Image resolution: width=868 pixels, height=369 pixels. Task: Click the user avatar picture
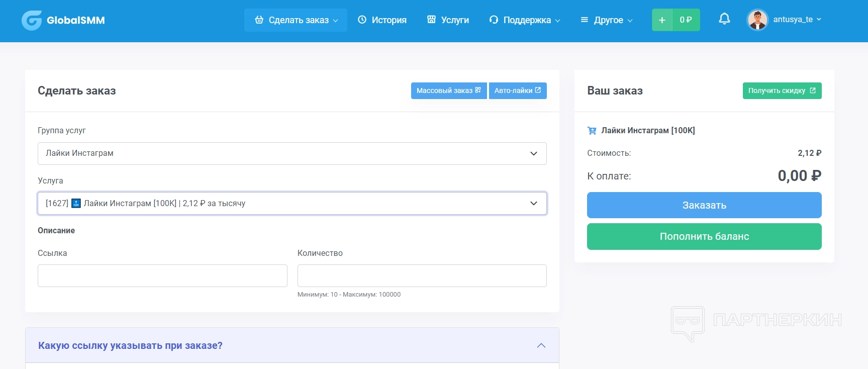pos(757,20)
